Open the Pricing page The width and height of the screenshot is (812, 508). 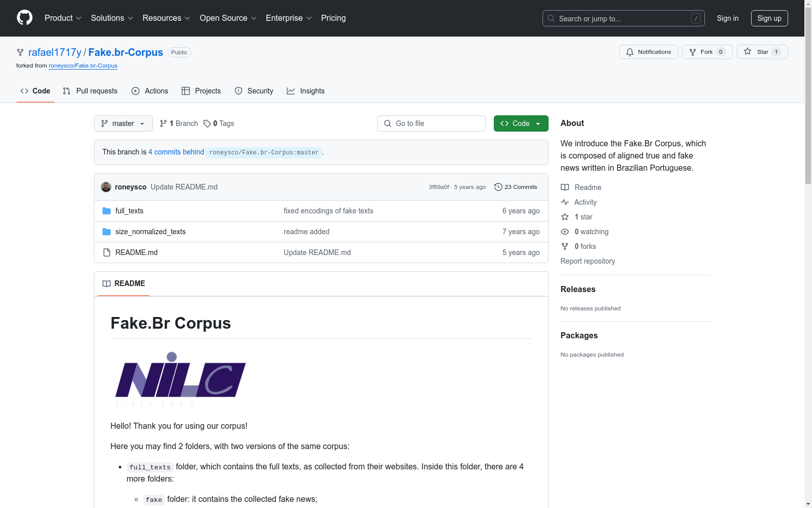click(333, 18)
